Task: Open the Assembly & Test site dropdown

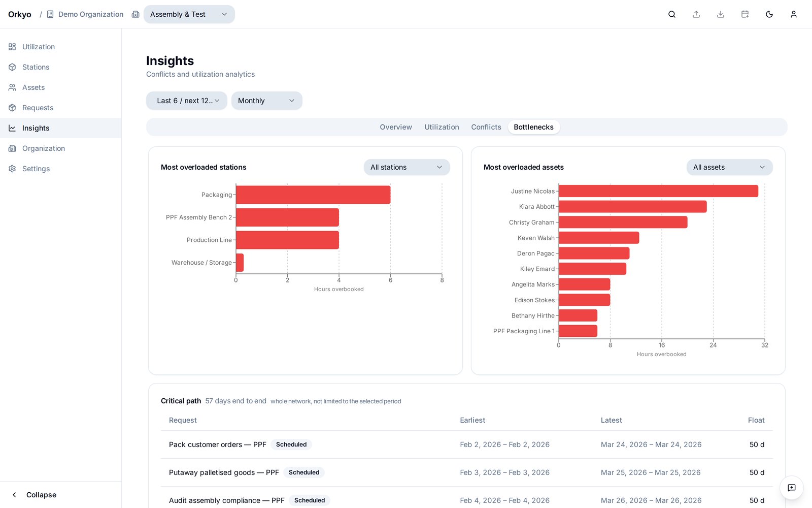Action: pyautogui.click(x=189, y=14)
